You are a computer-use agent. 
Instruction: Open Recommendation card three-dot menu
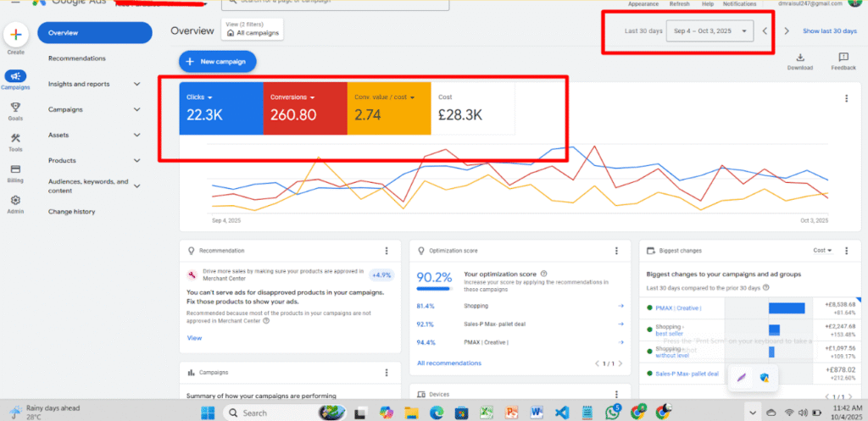pyautogui.click(x=387, y=251)
